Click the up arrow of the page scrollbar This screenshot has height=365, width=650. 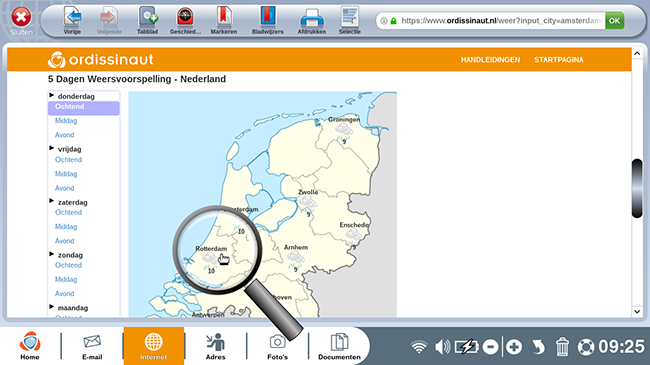[x=637, y=53]
